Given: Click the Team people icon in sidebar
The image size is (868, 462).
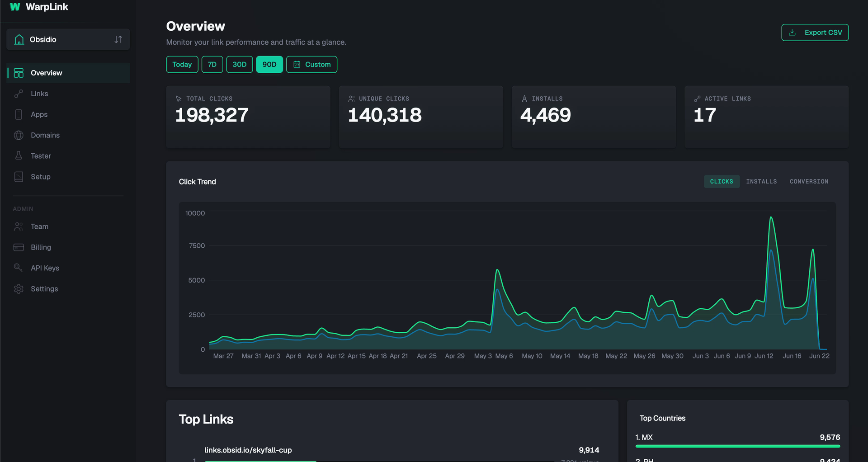Looking at the screenshot, I should (x=19, y=226).
